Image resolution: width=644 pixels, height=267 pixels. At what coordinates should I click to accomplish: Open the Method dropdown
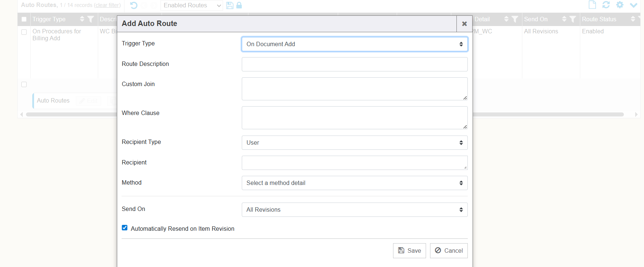point(354,183)
